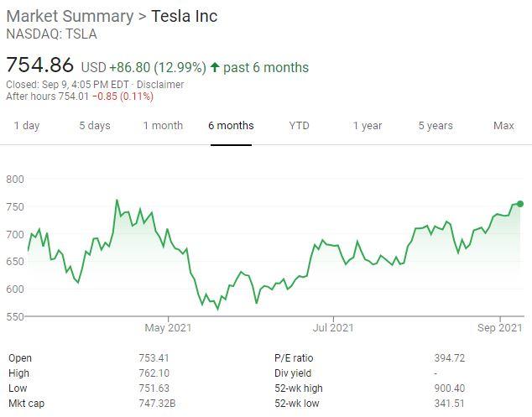Click the Sep 2021 axis label
The image size is (532, 417).
500,328
